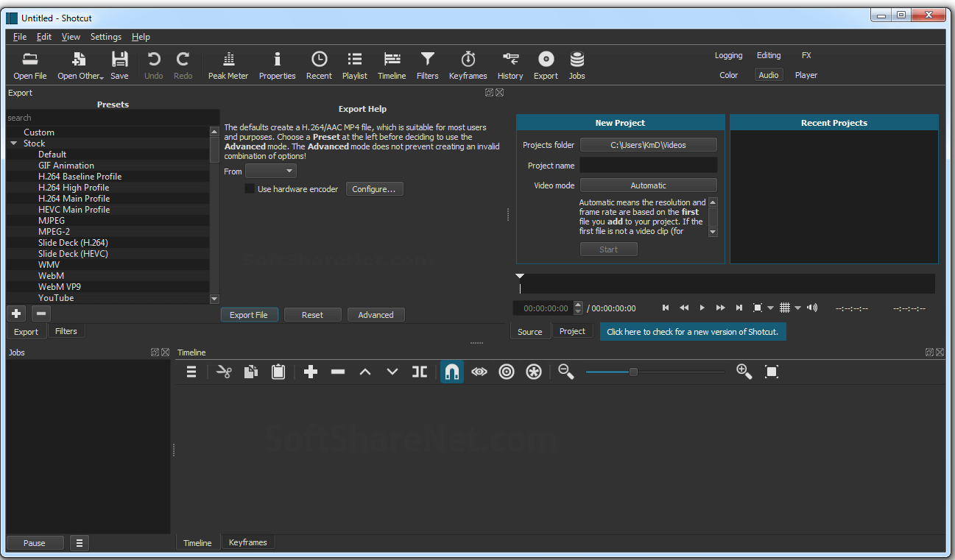Open the Peak Meter panel
The width and height of the screenshot is (955, 560).
point(228,65)
